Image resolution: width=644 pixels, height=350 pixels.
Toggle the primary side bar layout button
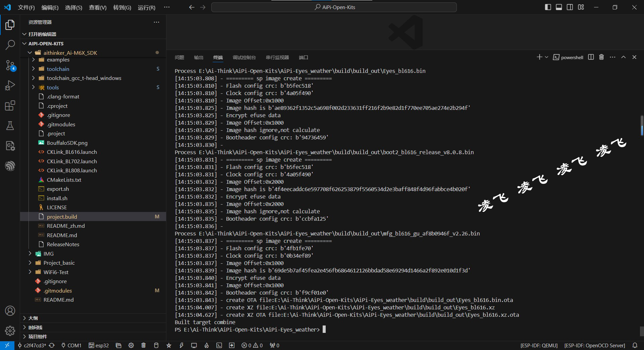[x=548, y=7]
